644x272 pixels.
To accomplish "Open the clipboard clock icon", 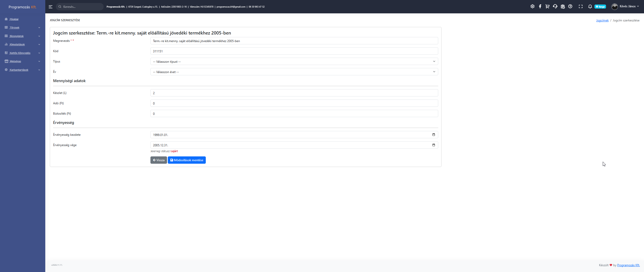I will (x=563, y=7).
